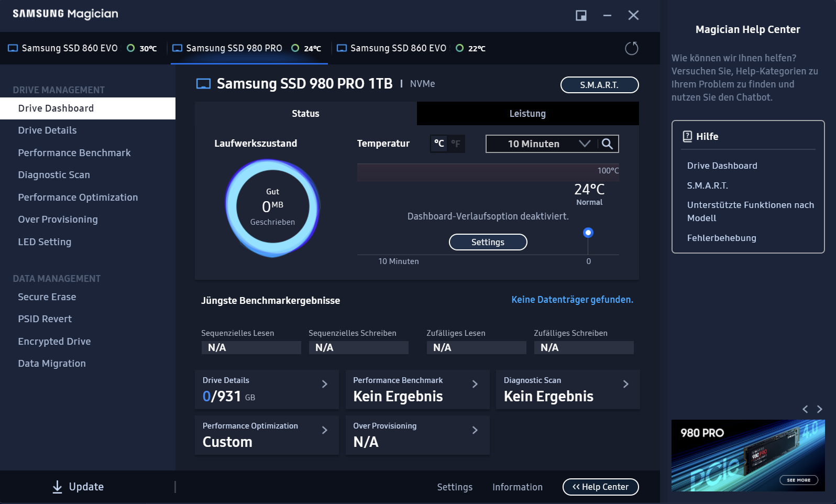Select Samsung SSD 860 EVO tab at 22°C
The image size is (836, 504).
coord(411,48)
